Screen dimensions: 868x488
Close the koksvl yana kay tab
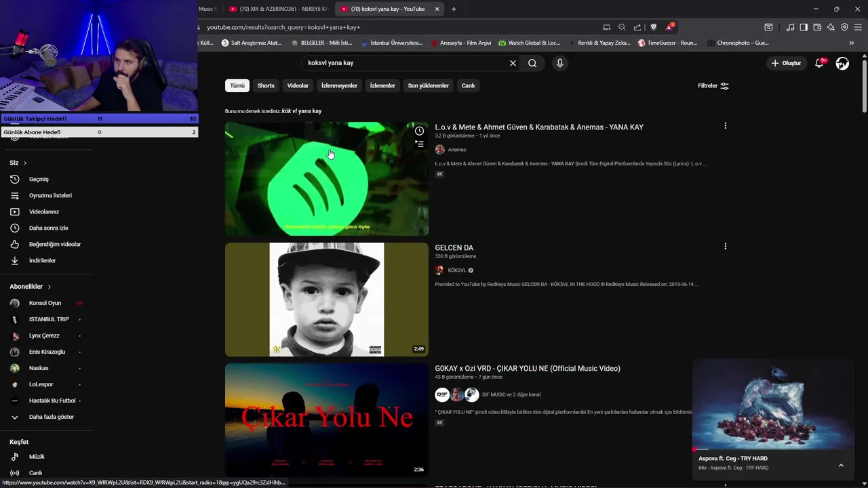(437, 9)
